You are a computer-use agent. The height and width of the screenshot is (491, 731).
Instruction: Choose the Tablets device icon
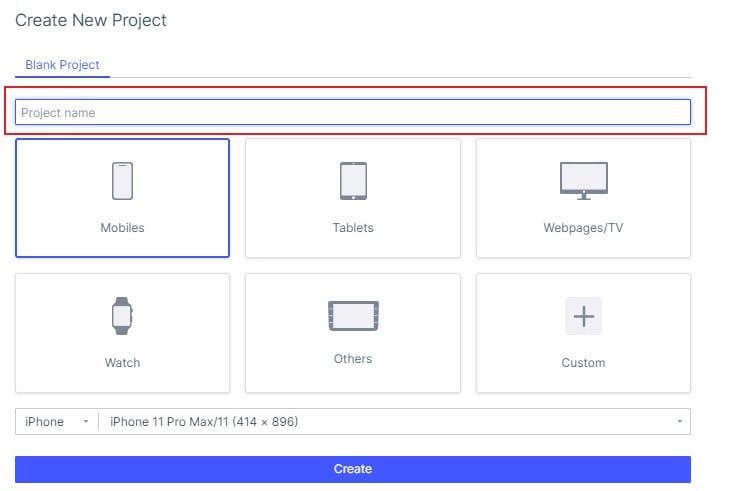tap(353, 181)
